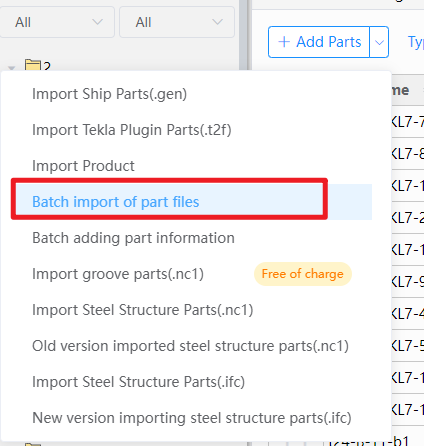Select Import groove parts(.nc1)
Screen dimensions: 424x446
pos(118,274)
